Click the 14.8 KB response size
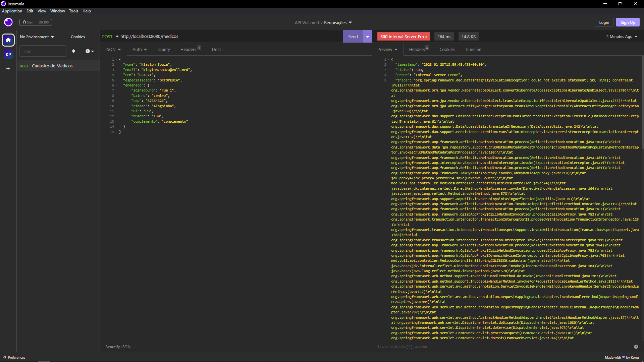Viewport: 644px width, 362px height. 469,37
